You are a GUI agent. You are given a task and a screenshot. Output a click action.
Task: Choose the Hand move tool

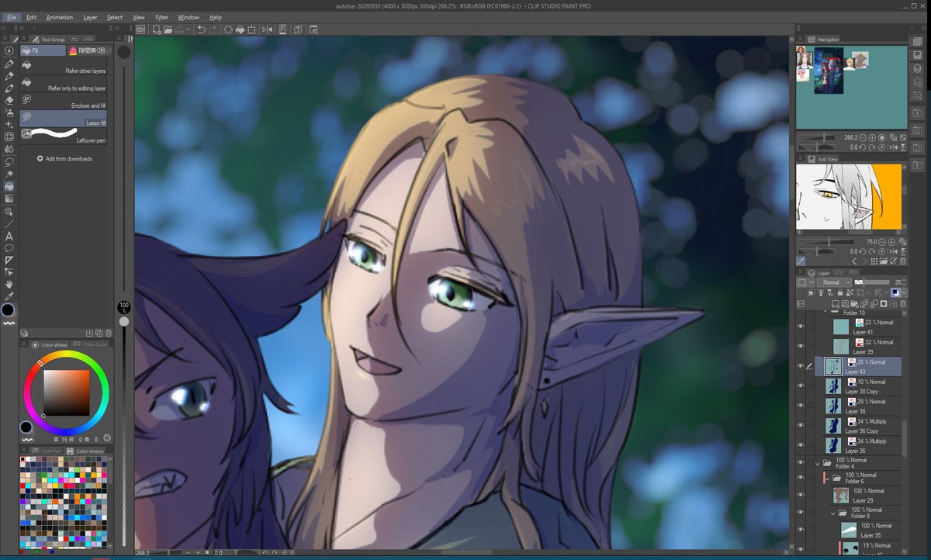9,285
